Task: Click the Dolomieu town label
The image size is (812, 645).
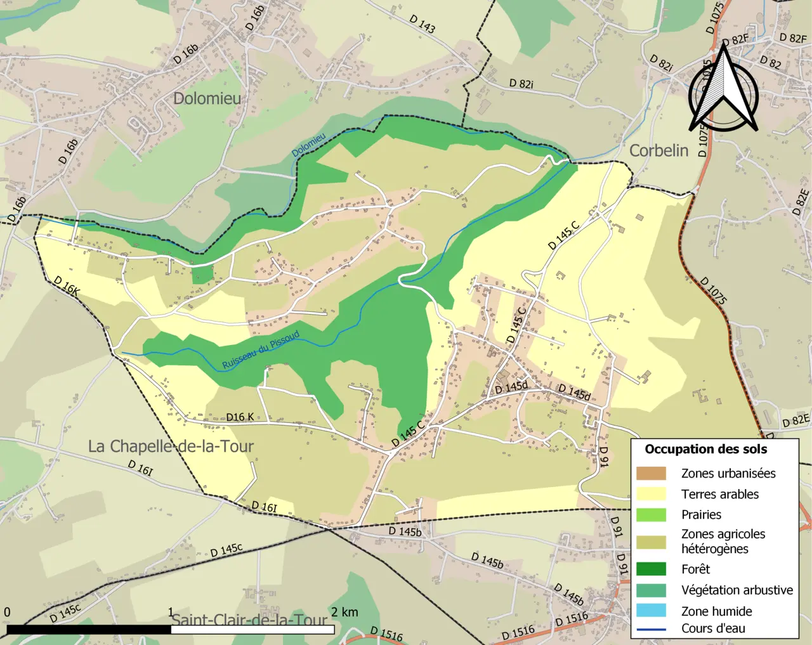Action: click(207, 98)
